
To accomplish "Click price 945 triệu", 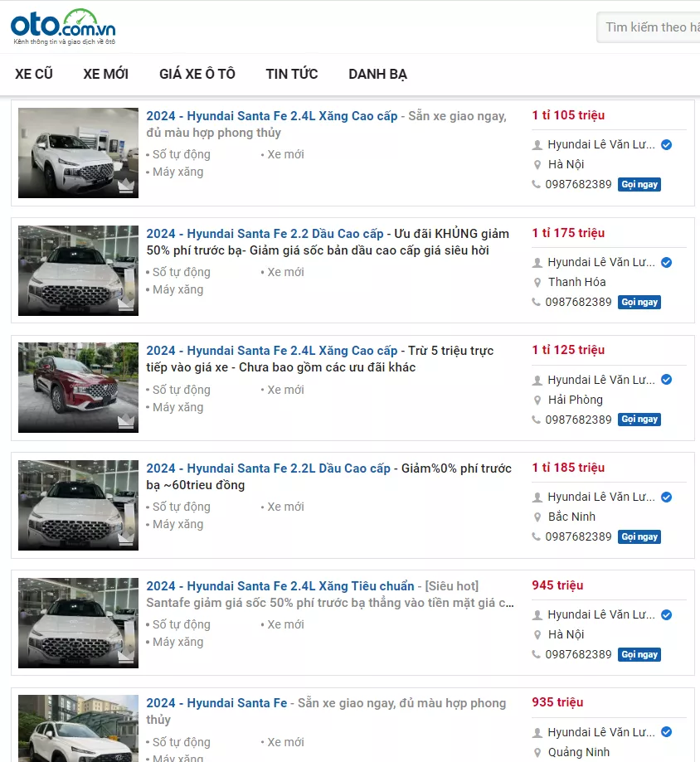I will (x=557, y=585).
